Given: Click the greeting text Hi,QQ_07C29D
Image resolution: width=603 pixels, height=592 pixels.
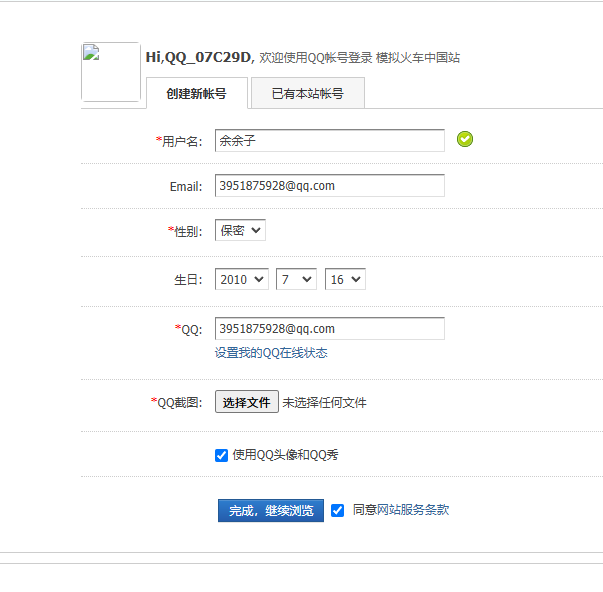Looking at the screenshot, I should click(x=200, y=57).
